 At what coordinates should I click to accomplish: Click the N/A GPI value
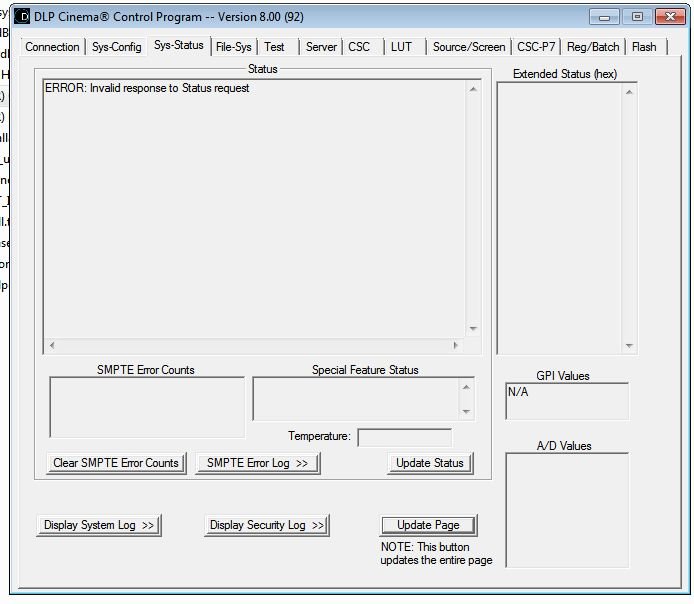point(518,392)
